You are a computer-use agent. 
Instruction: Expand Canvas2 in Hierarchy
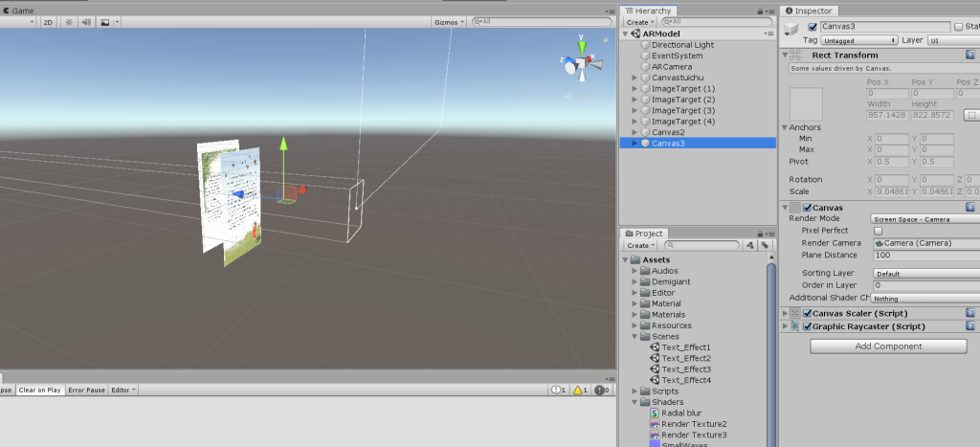click(635, 132)
